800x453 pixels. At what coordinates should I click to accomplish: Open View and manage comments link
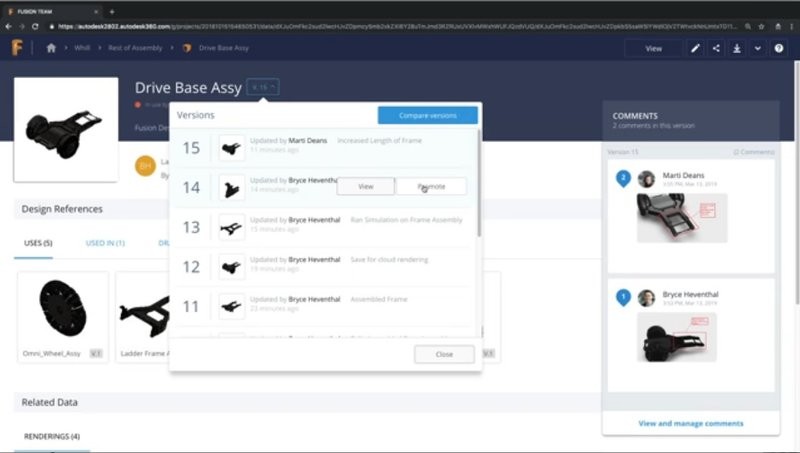coord(690,423)
